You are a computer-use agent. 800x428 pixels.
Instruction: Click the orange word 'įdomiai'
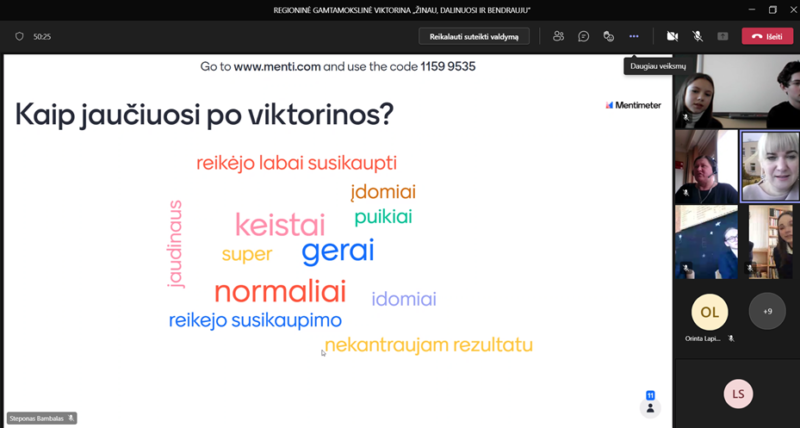pos(383,192)
